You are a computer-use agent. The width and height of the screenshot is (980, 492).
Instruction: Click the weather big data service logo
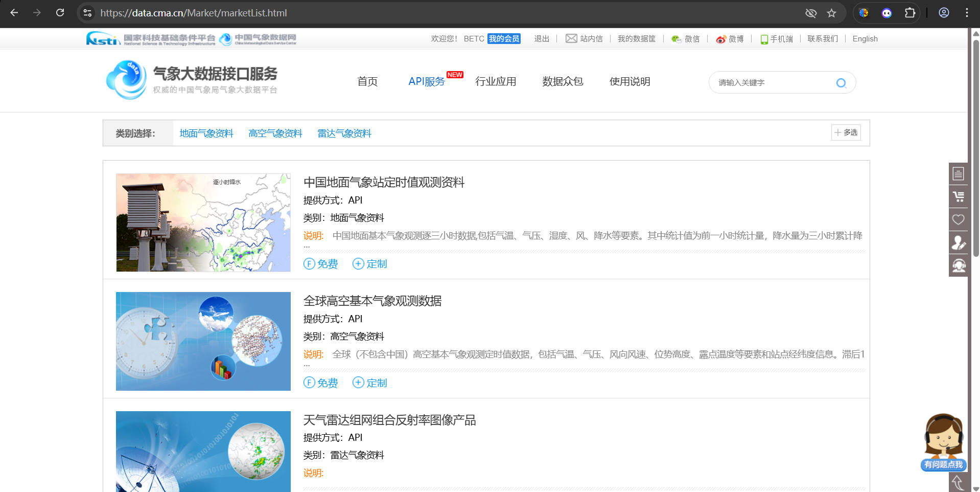click(x=192, y=80)
